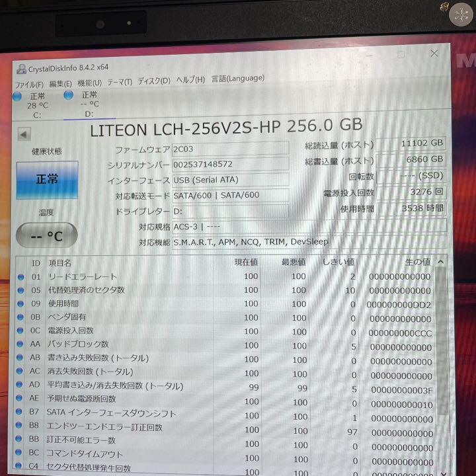Image resolution: width=476 pixels, height=476 pixels.
Task: Click current value 99 in row AD
Action: 253,387
